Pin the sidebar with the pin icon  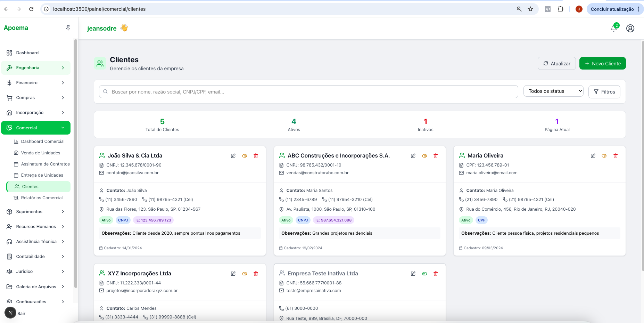tap(68, 28)
